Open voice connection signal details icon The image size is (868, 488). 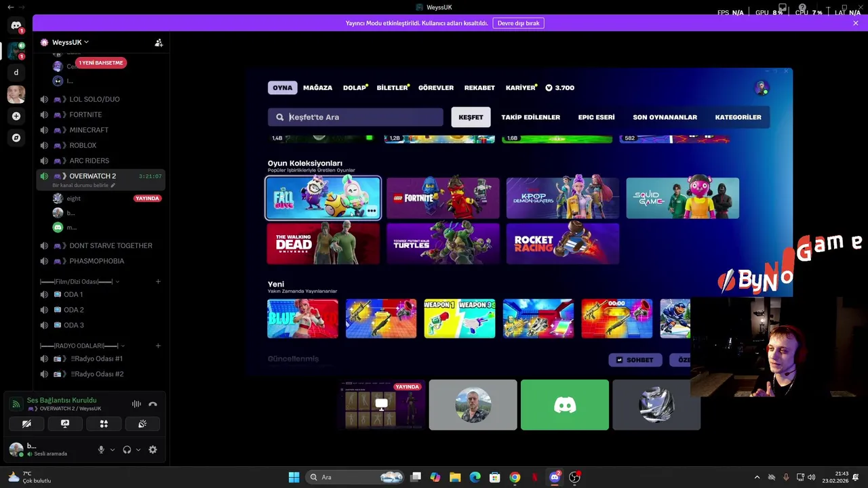16,404
